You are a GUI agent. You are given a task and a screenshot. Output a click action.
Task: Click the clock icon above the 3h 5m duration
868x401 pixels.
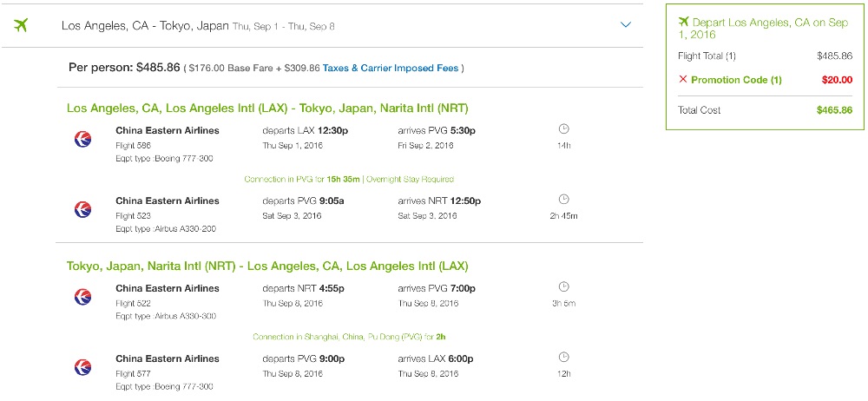pyautogui.click(x=563, y=287)
